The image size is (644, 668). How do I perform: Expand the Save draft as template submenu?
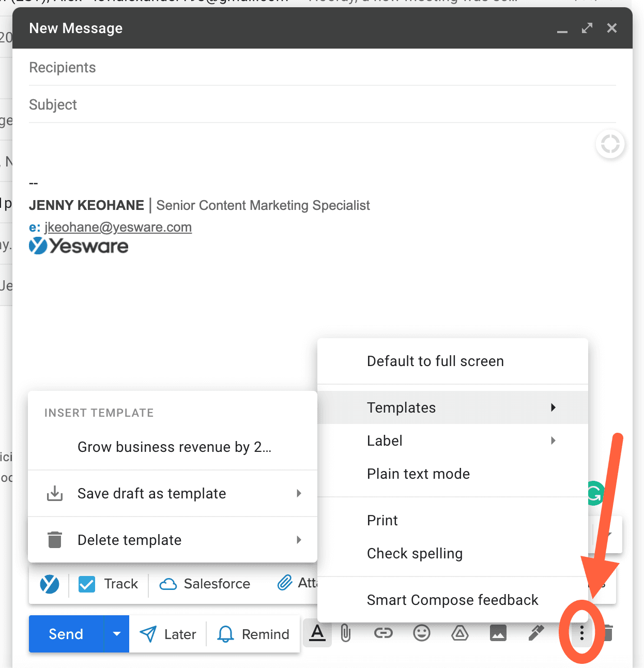tap(151, 493)
